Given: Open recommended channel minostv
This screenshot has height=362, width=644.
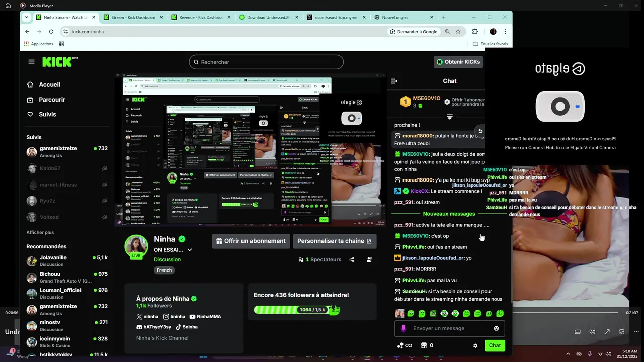Looking at the screenshot, I should [67, 326].
